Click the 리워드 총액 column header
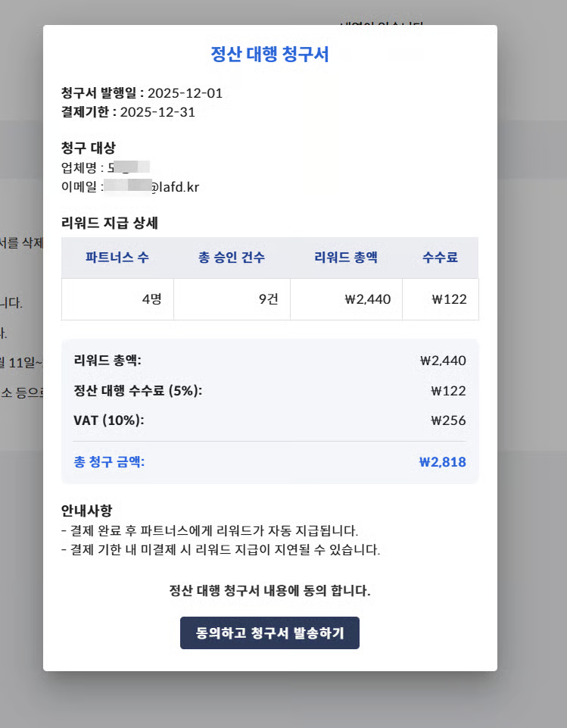 tap(346, 258)
